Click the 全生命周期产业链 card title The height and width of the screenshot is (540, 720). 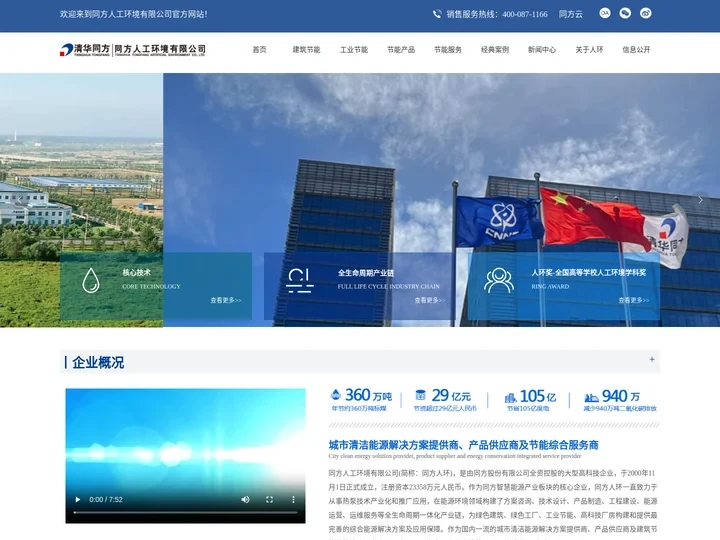[366, 273]
